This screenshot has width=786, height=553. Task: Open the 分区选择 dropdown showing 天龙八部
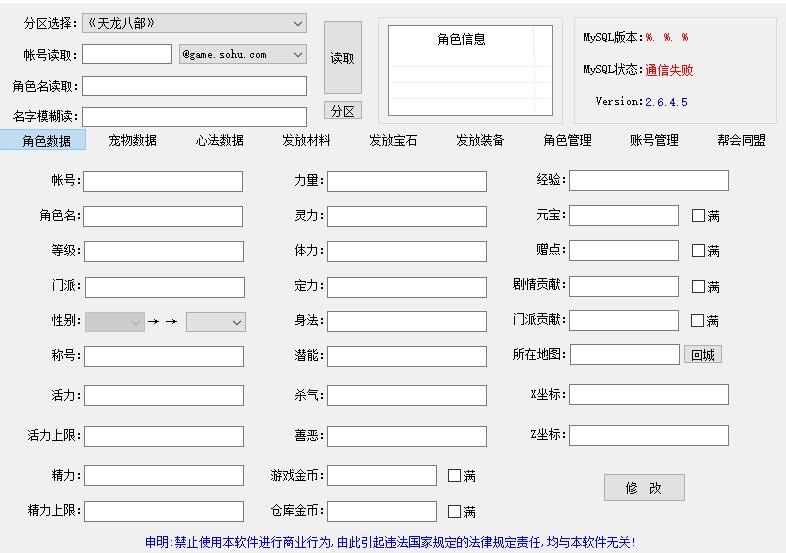click(194, 23)
